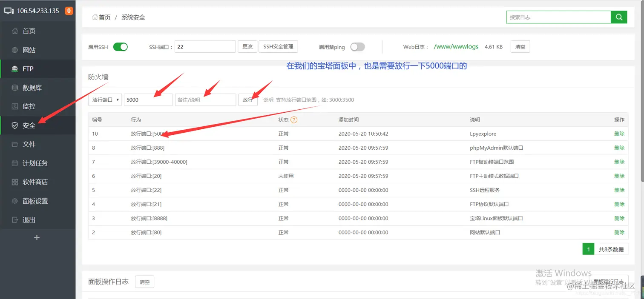The height and width of the screenshot is (299, 644).
Task: Click 清空 beside Web日志
Action: (x=520, y=47)
